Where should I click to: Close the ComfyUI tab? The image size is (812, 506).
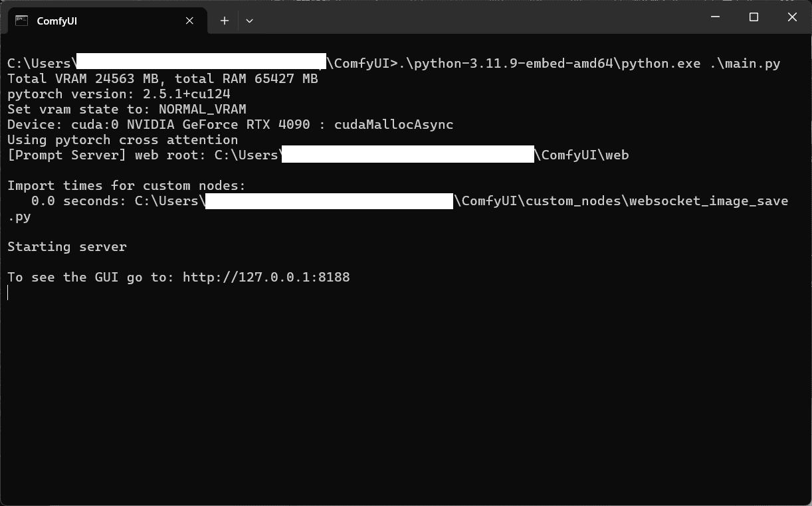pos(189,21)
